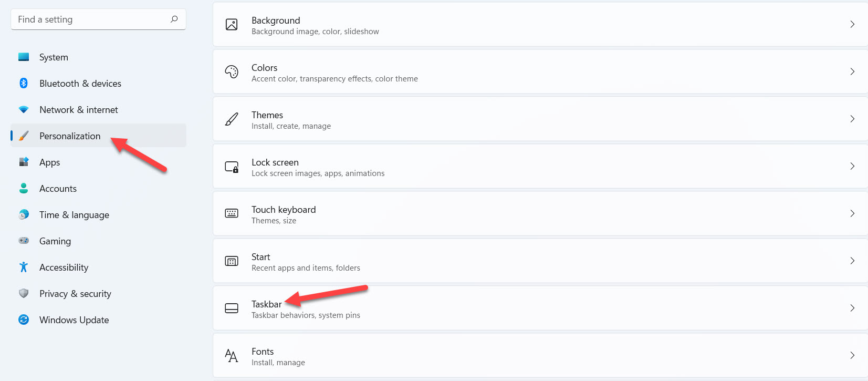Click the Start menu layout icon
868x381 pixels.
(x=232, y=261)
